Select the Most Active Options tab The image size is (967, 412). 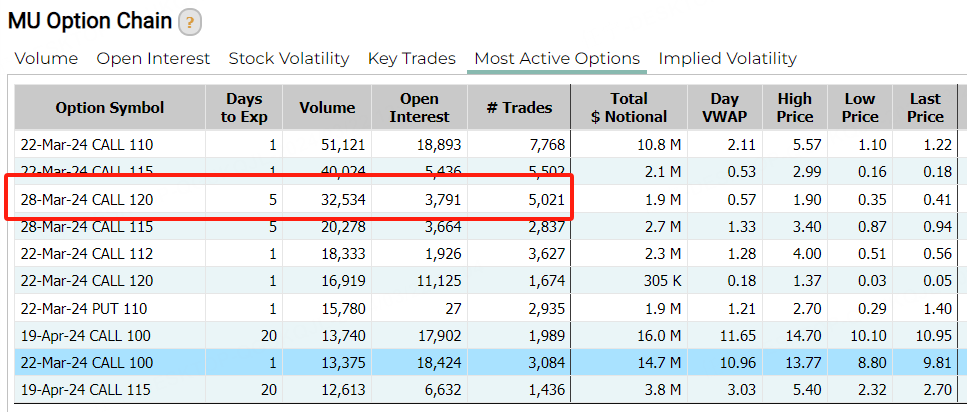tap(557, 59)
